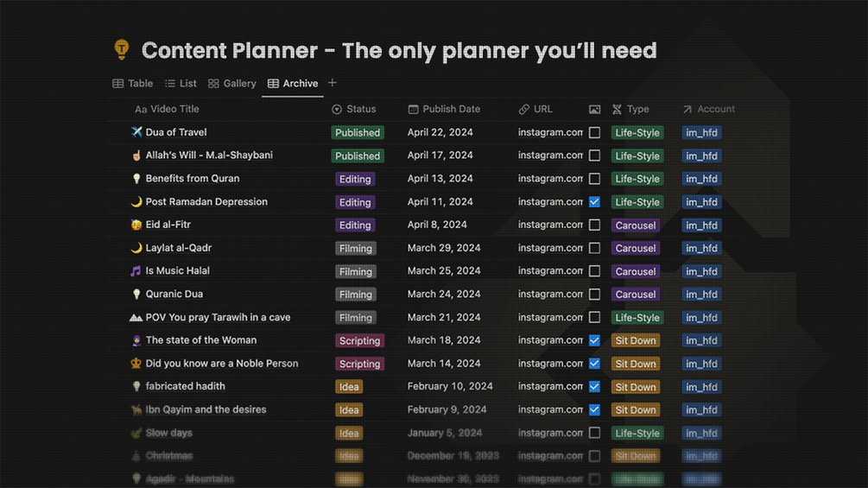The image size is (868, 488).
Task: Uncheck the Post Ramadan Depression checkbox
Action: point(594,202)
